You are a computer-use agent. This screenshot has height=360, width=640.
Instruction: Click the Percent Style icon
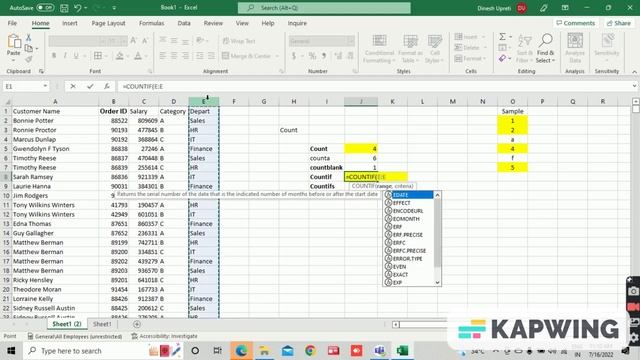click(312, 56)
